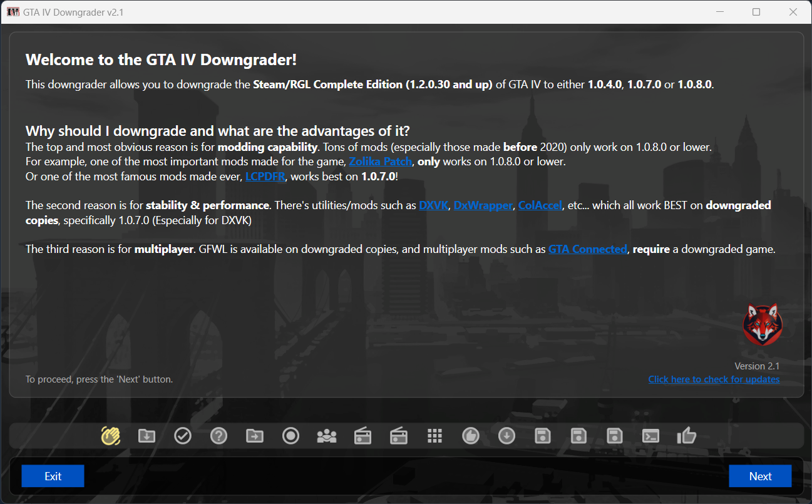Click the radio icon beside the people group icon
Image resolution: width=812 pixels, height=504 pixels.
pyautogui.click(x=363, y=436)
